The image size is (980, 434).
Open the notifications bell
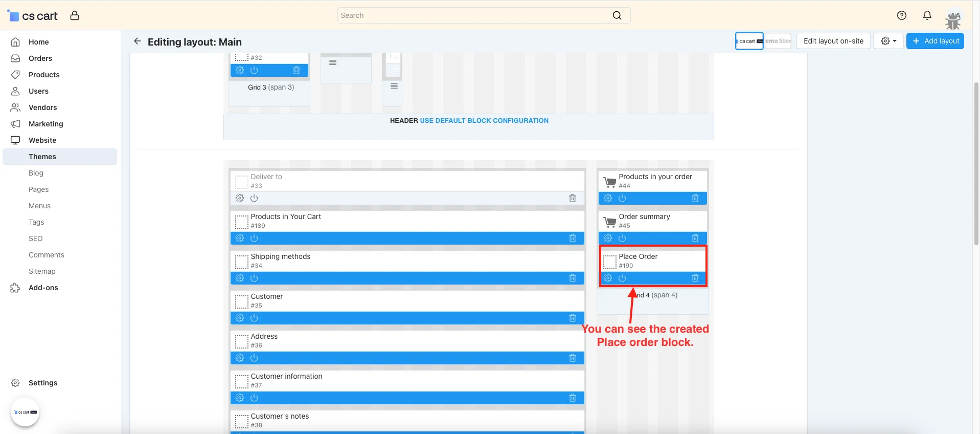tap(927, 15)
